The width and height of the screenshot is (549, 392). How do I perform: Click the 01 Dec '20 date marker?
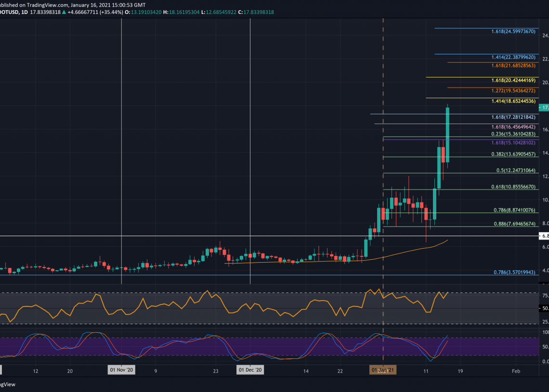click(250, 370)
